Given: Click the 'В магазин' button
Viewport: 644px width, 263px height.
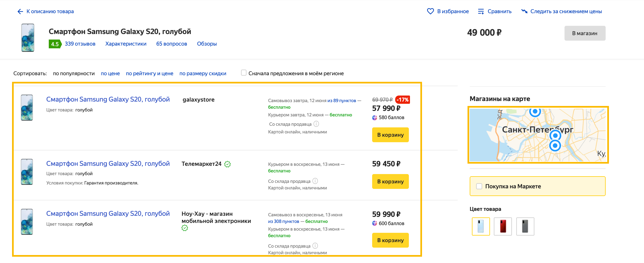Looking at the screenshot, I should point(585,33).
